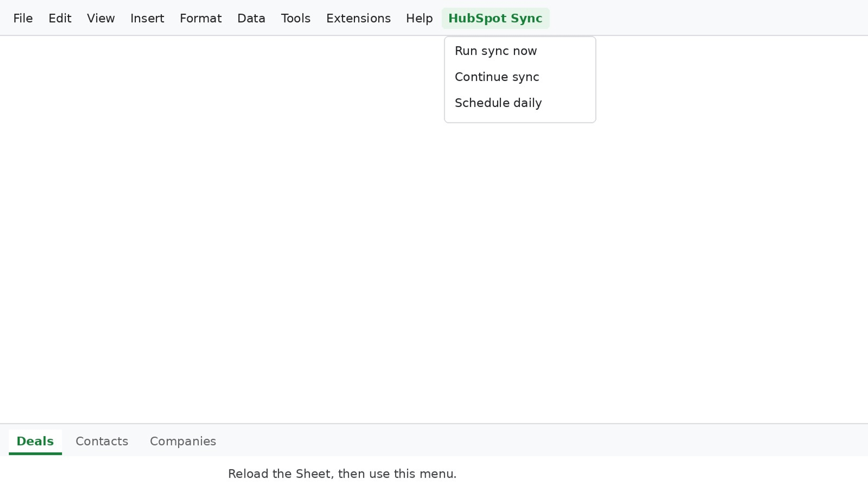Collapse the HubSpot Sync menu

click(495, 18)
